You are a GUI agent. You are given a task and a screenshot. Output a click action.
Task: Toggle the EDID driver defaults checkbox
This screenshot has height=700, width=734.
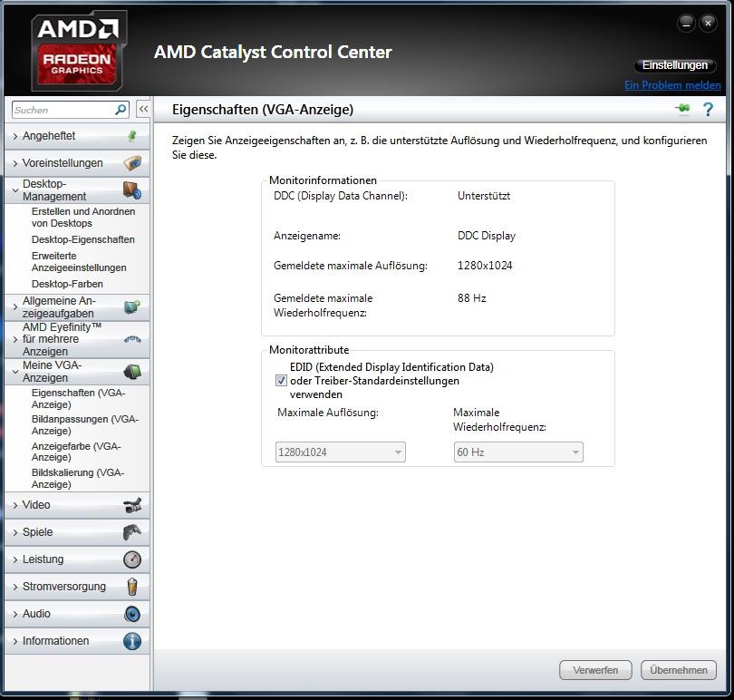tap(281, 381)
